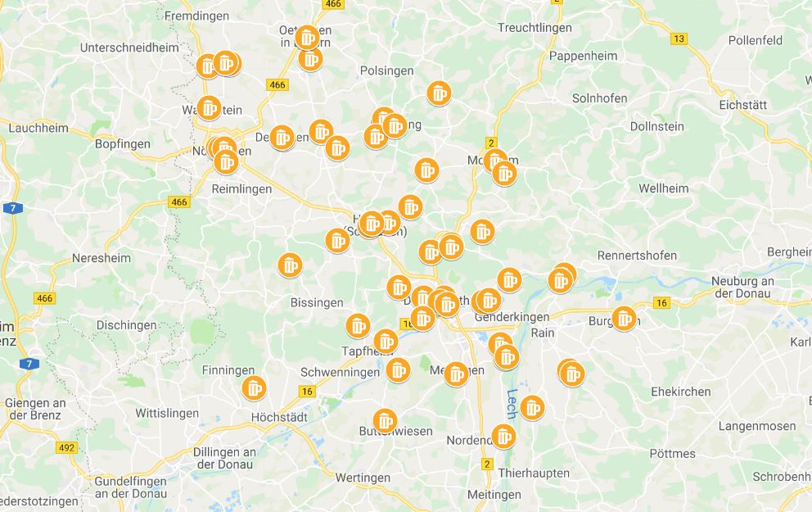Select the beer marker west of Bissingen

click(290, 265)
